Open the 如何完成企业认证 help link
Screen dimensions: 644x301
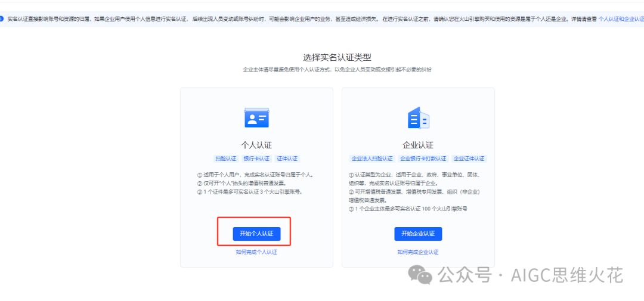pyautogui.click(x=418, y=252)
